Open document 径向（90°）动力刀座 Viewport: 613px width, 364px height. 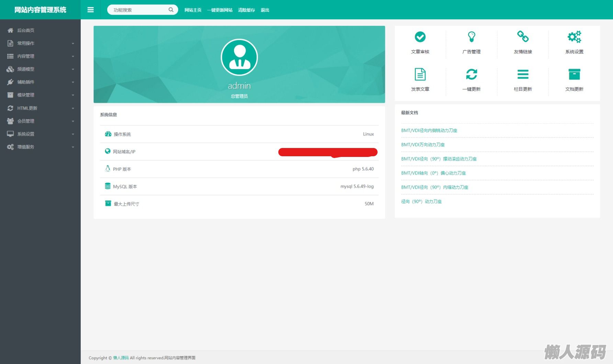tap(421, 202)
